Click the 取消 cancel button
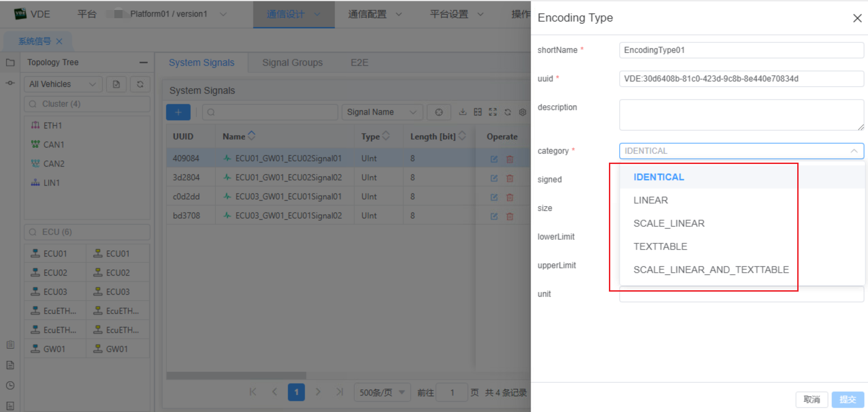This screenshot has height=412, width=868. pyautogui.click(x=812, y=400)
